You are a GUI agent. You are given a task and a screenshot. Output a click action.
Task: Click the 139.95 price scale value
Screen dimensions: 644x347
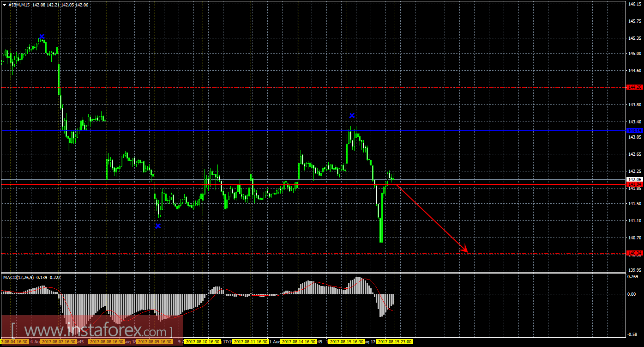634,270
